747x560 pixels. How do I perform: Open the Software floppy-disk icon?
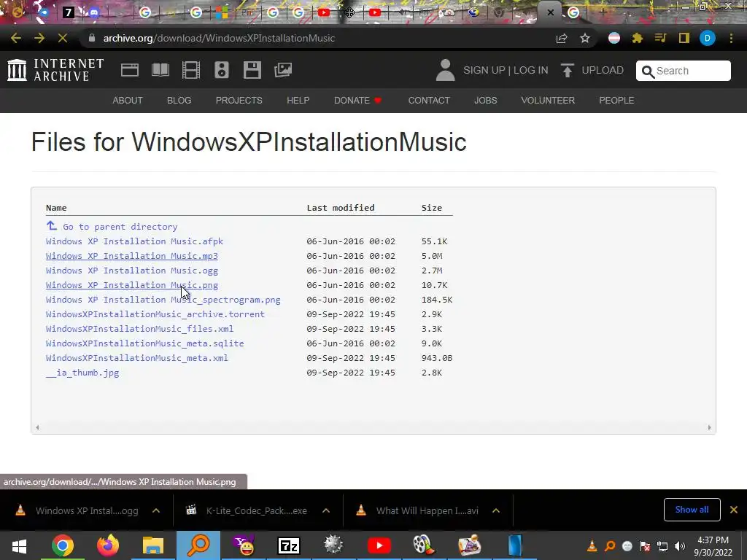tap(252, 70)
